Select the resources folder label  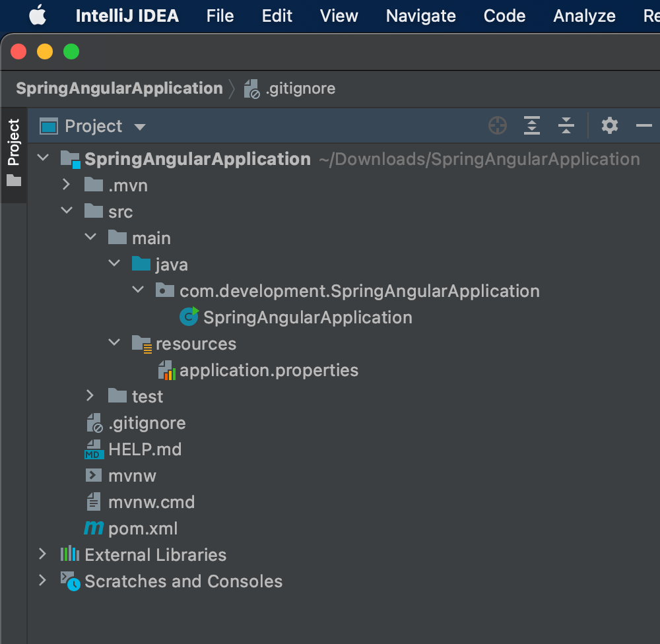[x=196, y=344]
